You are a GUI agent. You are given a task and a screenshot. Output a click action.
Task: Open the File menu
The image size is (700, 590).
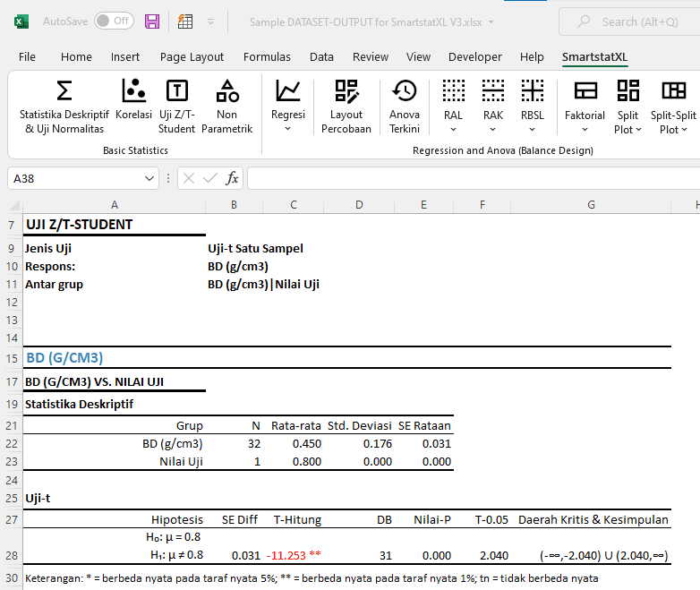tap(27, 56)
